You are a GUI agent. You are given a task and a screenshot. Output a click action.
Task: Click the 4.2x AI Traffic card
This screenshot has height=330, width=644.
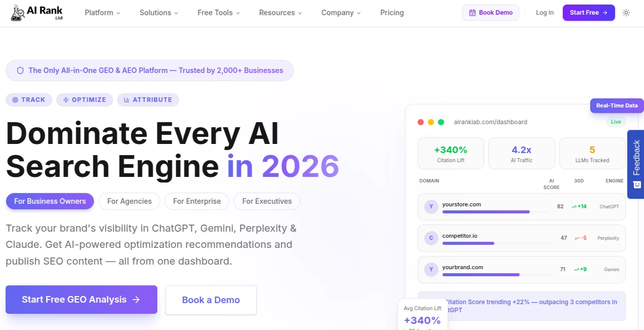(x=521, y=154)
